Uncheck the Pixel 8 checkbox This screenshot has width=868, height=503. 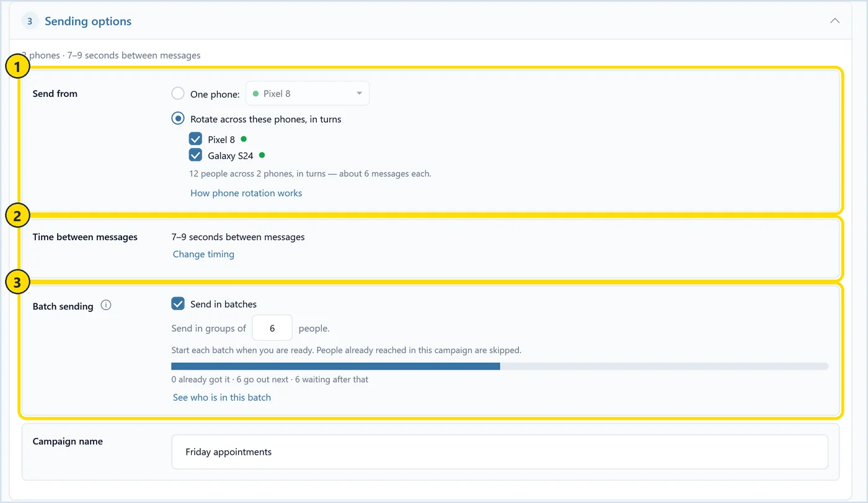pos(196,139)
